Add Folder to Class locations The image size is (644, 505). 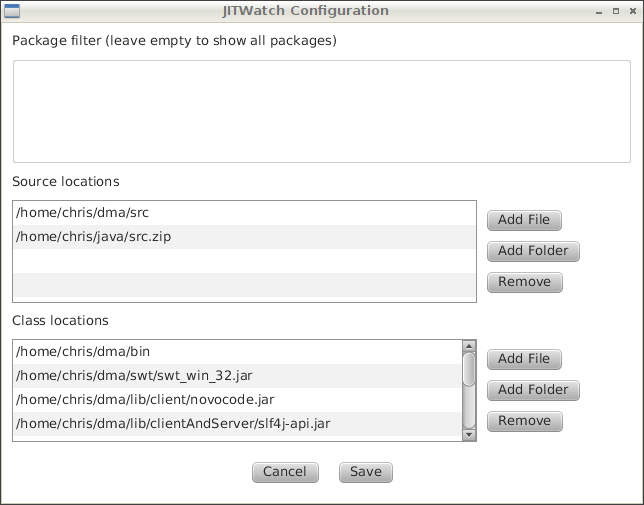click(x=533, y=390)
